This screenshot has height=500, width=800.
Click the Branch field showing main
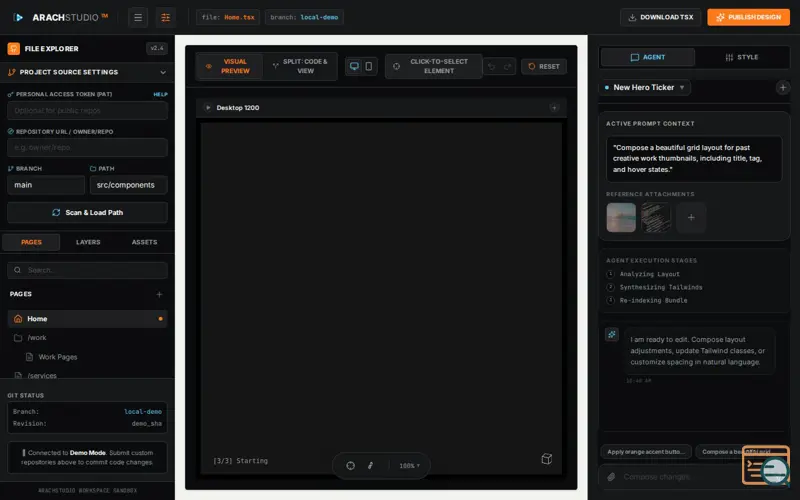[x=46, y=185]
